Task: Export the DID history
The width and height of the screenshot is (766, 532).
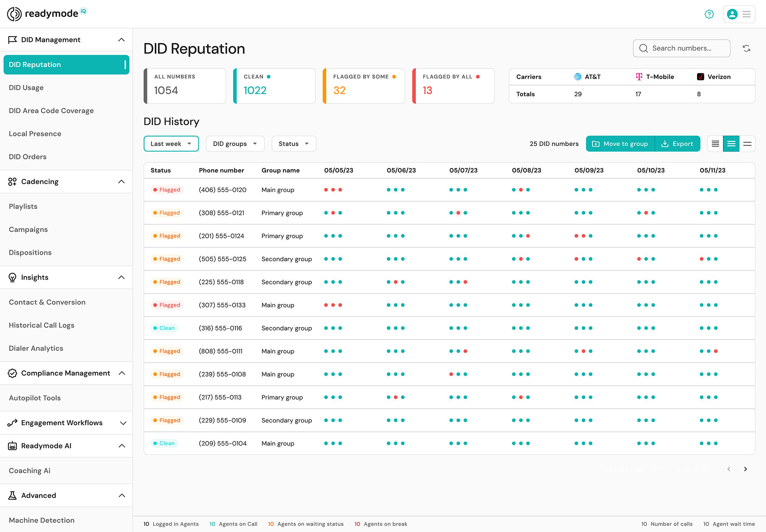Action: [x=678, y=144]
